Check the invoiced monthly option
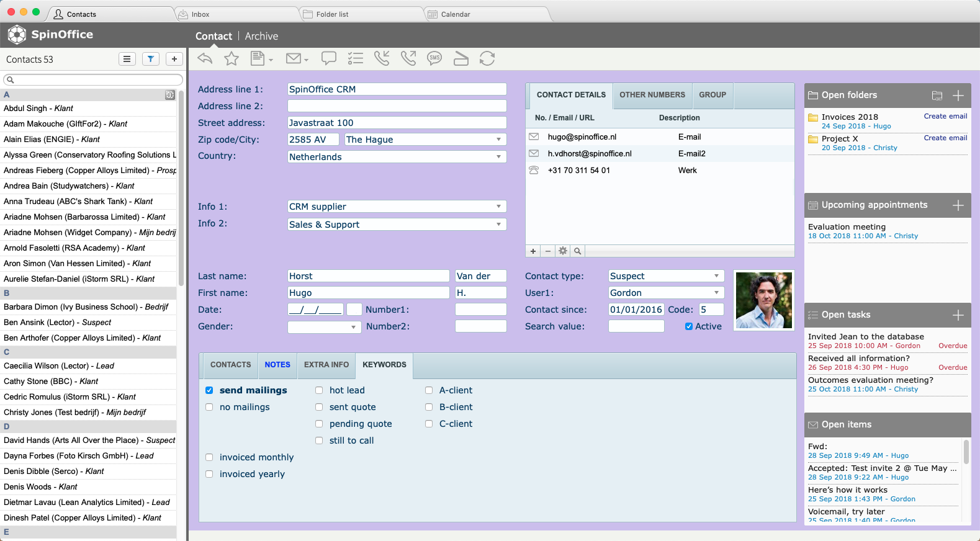The image size is (980, 541). click(x=209, y=457)
